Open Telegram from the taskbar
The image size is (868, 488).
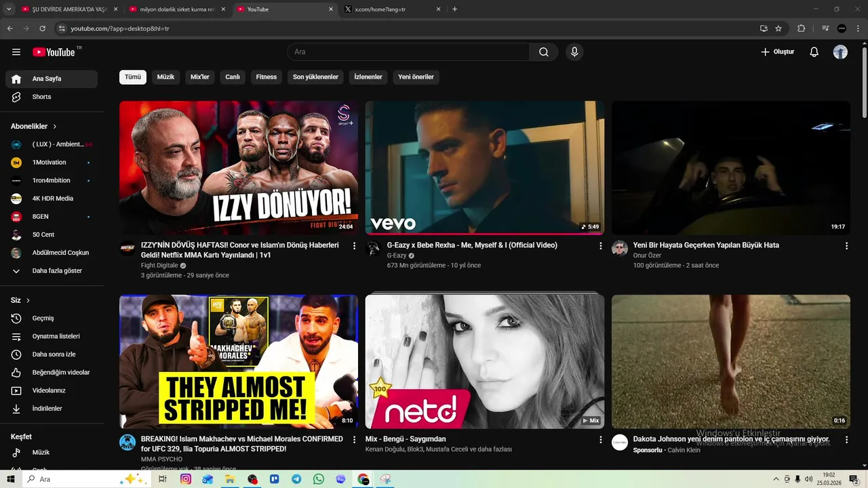click(296, 479)
